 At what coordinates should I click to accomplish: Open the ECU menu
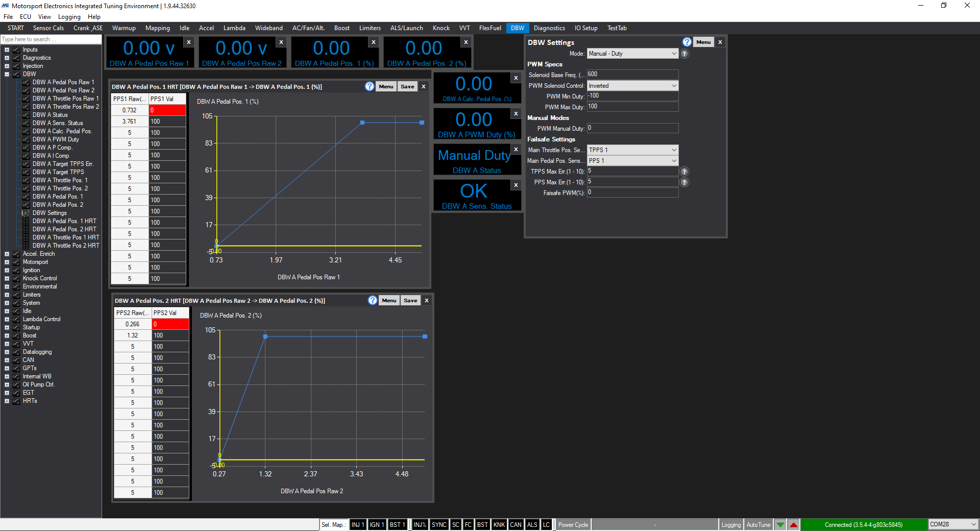coord(26,17)
